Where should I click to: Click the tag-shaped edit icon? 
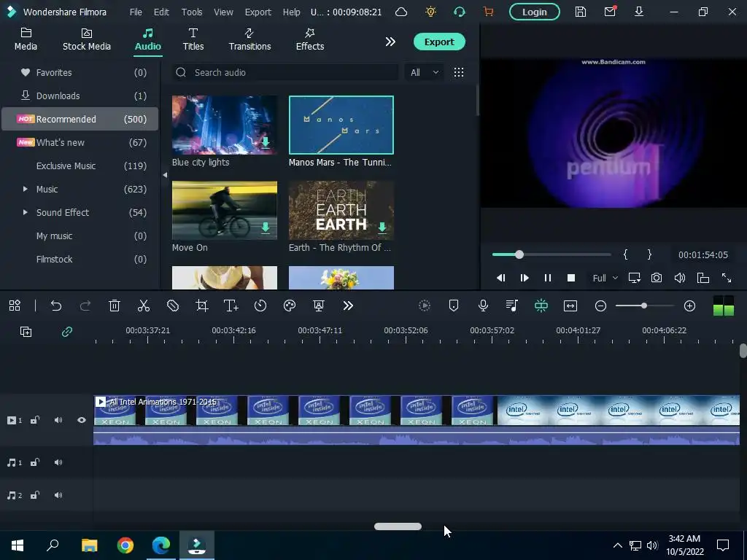click(173, 306)
